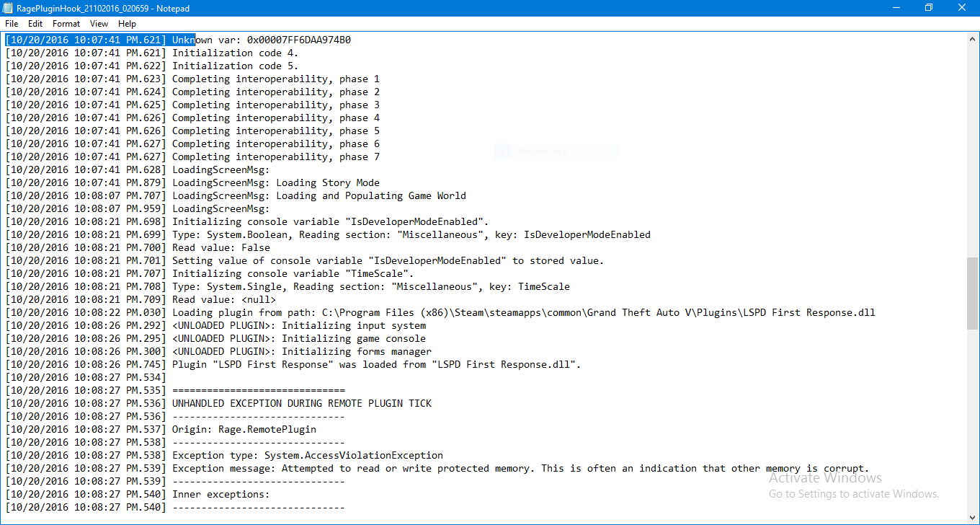Click the Notepad icon in the title bar
The image size is (980, 525).
(x=9, y=8)
